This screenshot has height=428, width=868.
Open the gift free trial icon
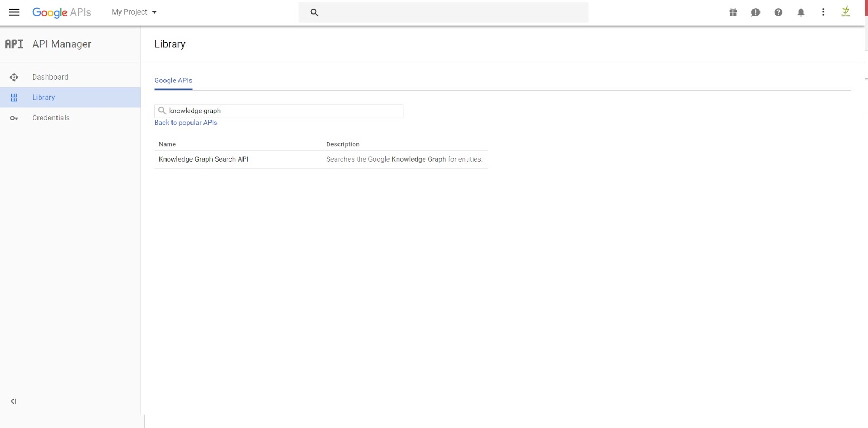click(x=733, y=12)
